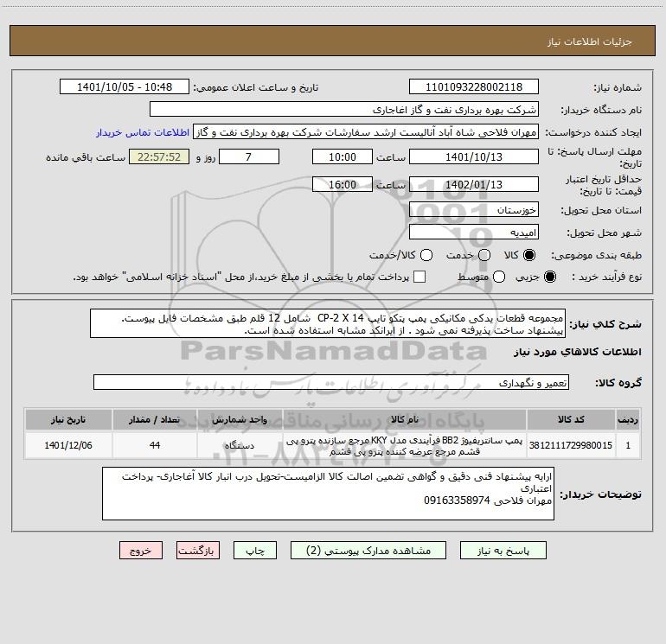
Task: Click the خروج exit button
Action: point(141,551)
